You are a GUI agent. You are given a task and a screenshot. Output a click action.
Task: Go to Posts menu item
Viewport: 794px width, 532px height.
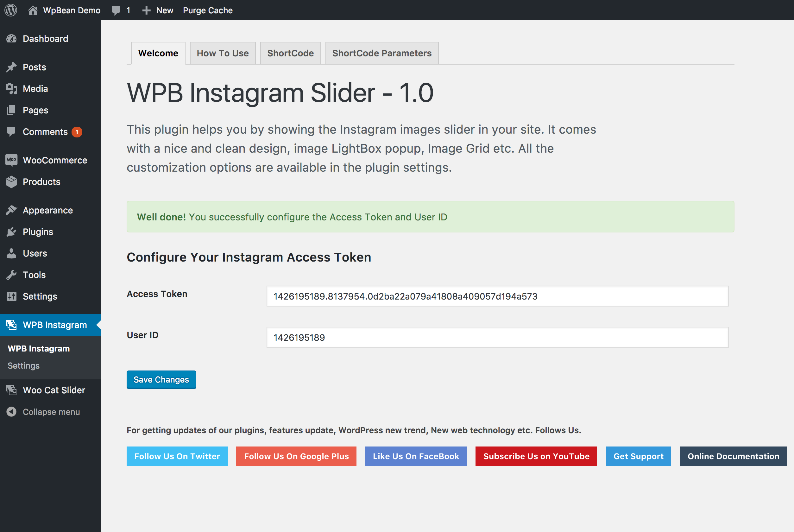(51, 67)
